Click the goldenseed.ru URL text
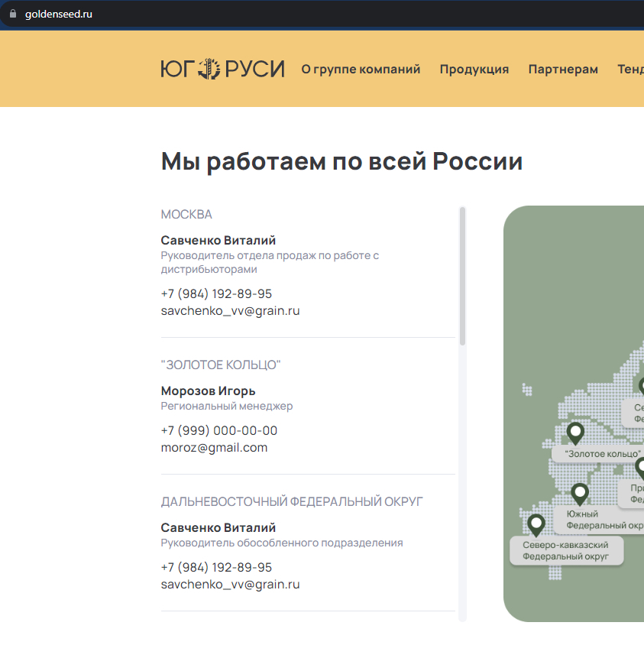 (x=59, y=14)
